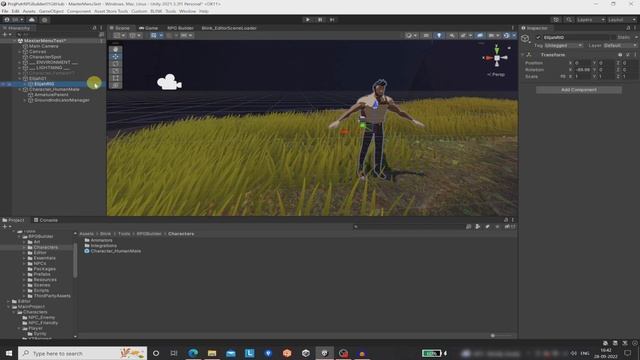Select the Move tool in Scene toolbar

point(116,56)
